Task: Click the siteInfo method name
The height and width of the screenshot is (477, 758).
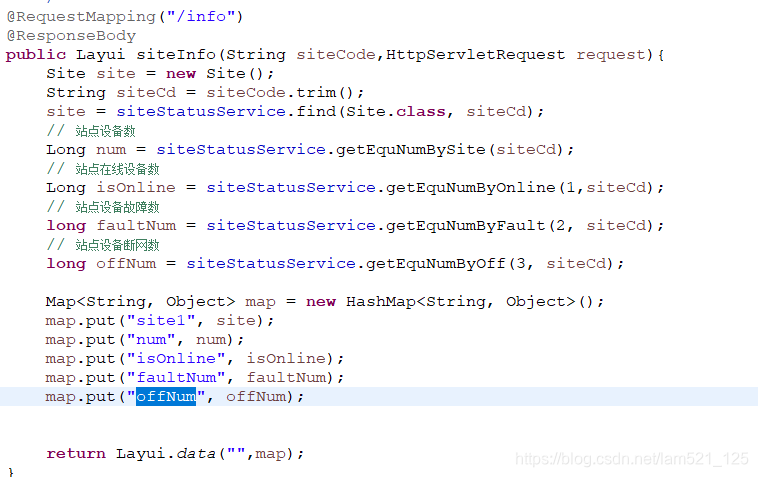Action: pos(175,55)
